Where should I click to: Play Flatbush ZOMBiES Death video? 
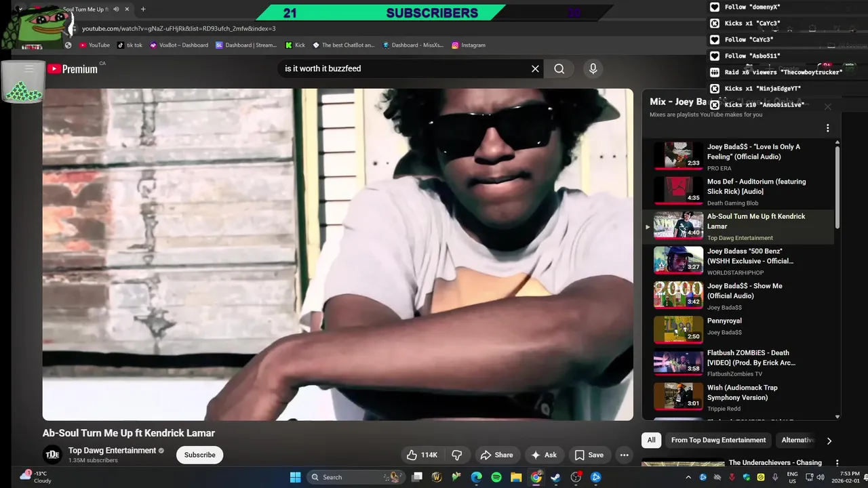[738, 363]
